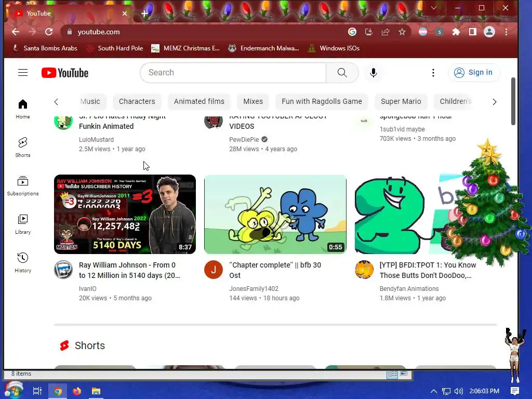Open Windows ISOs bookmark folder
Viewport: 532px width, 399px height.
[334, 48]
